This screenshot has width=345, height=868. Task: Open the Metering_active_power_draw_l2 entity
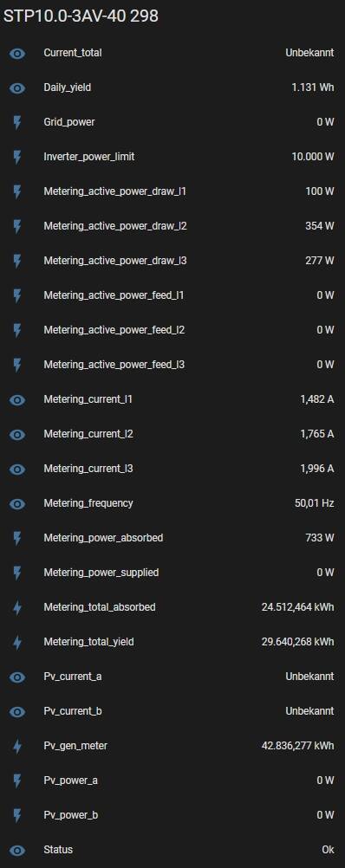172,226
